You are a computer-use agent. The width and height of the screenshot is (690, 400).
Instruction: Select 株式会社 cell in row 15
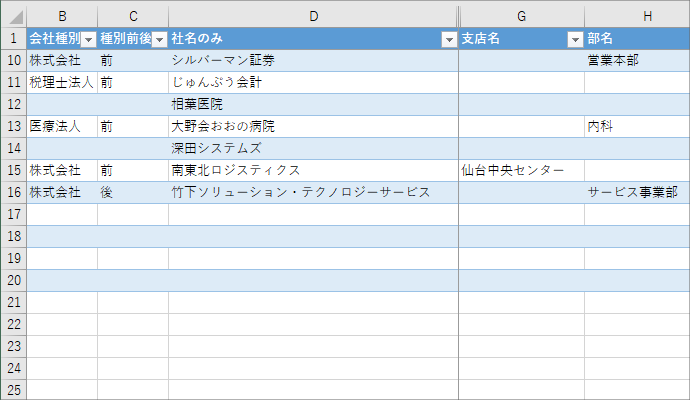coord(62,171)
